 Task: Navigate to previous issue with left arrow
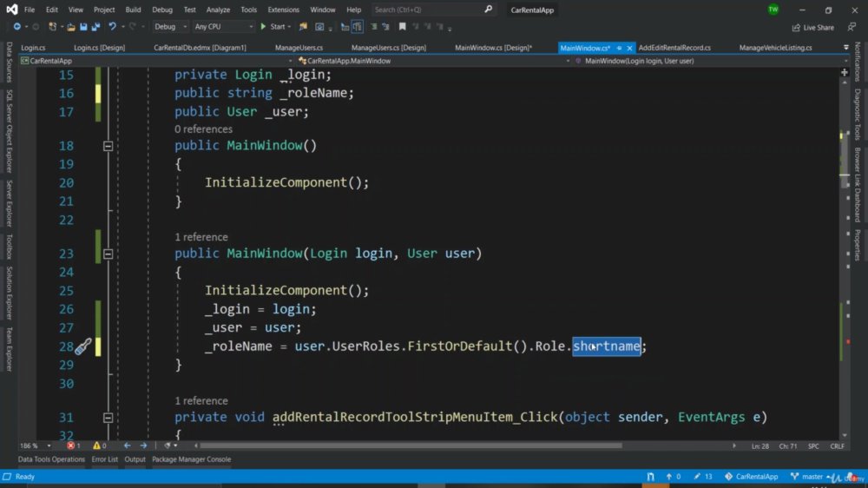[x=128, y=445]
